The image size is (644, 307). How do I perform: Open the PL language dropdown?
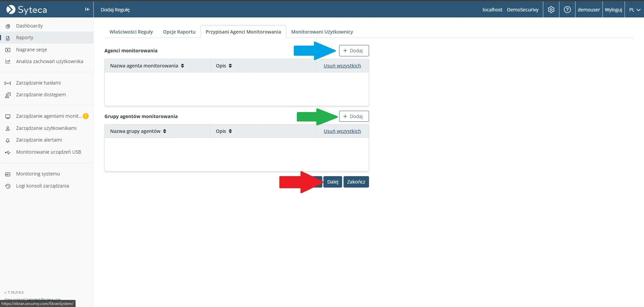point(634,10)
